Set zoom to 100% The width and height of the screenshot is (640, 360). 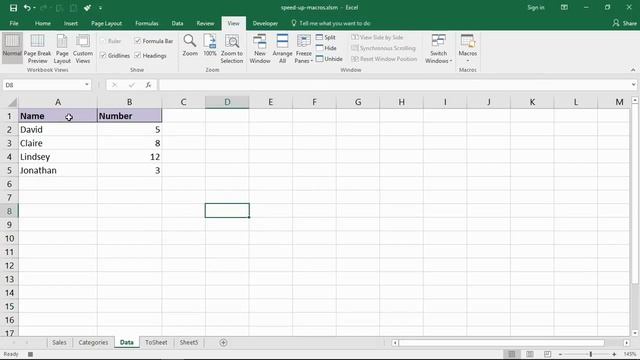(x=210, y=46)
